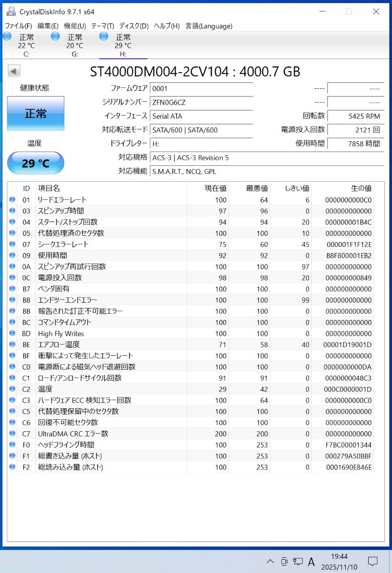Click the status dot for 回復不可能セクタ数
The width and height of the screenshot is (392, 573).
pos(12,423)
